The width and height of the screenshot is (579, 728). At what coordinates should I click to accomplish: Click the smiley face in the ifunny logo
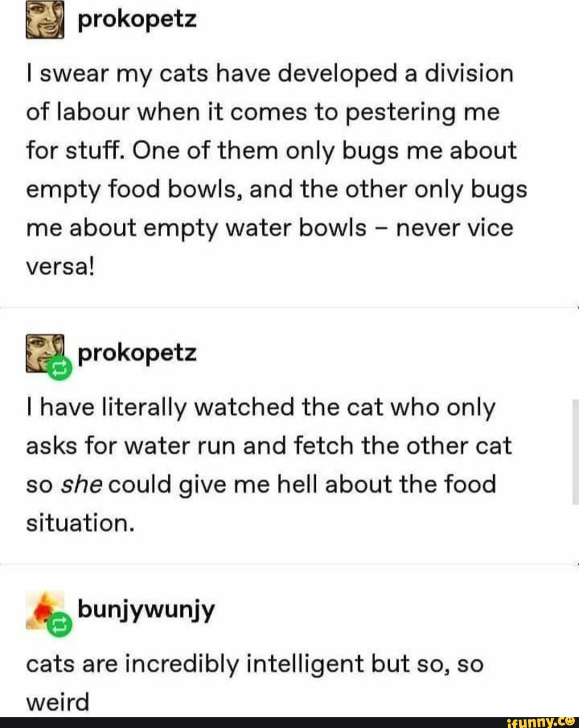click(570, 721)
